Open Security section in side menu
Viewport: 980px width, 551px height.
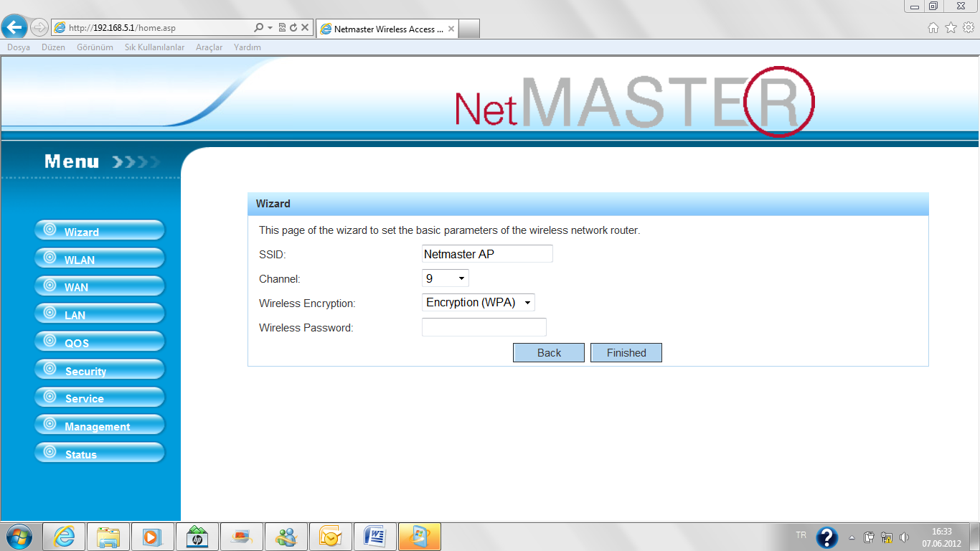click(100, 370)
